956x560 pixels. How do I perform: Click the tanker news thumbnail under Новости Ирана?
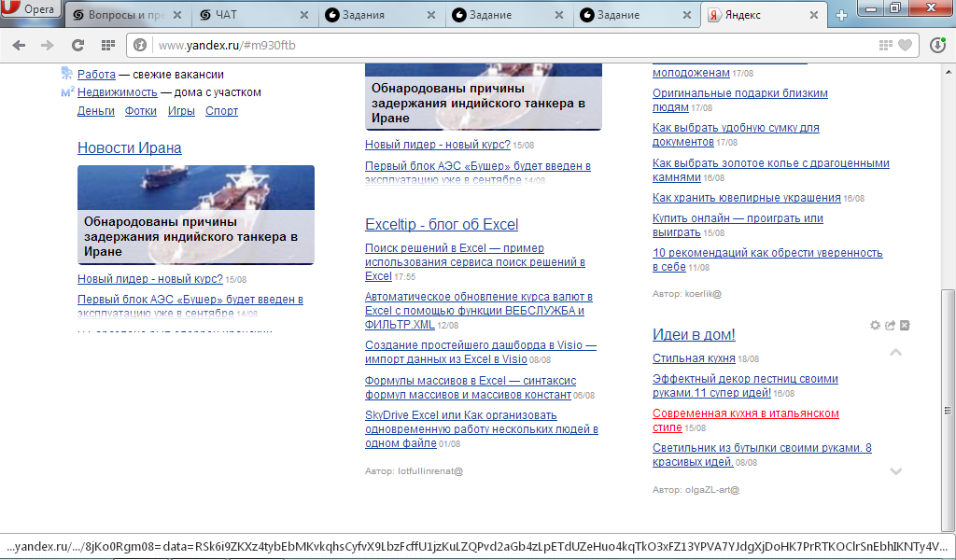tap(196, 215)
